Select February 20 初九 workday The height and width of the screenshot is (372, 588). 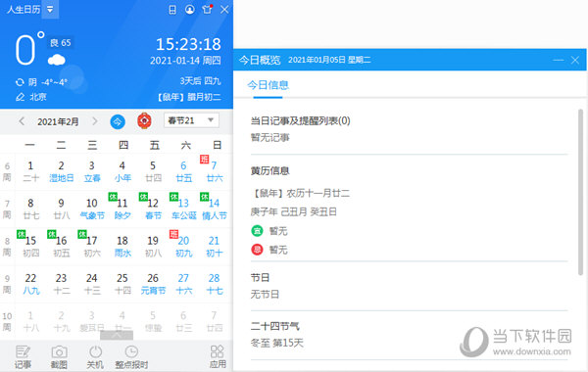[x=184, y=246]
